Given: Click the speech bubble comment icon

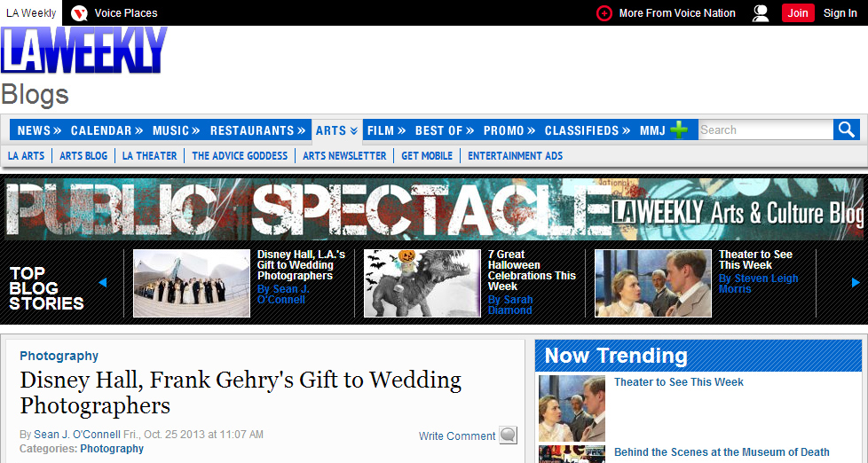Looking at the screenshot, I should point(509,436).
